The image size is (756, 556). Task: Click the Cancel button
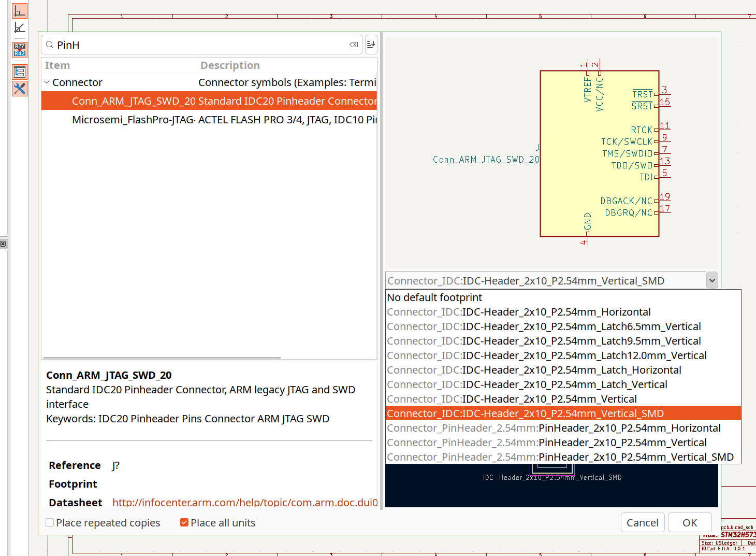[642, 522]
